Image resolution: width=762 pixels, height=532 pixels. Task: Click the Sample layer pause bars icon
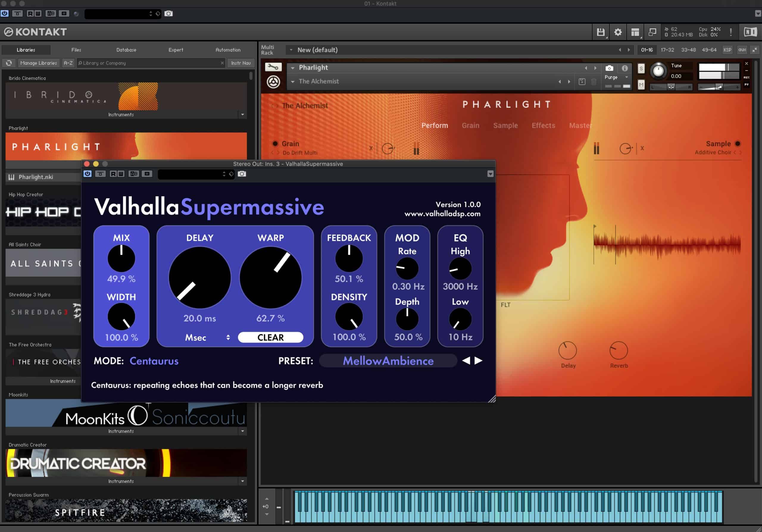click(x=597, y=148)
